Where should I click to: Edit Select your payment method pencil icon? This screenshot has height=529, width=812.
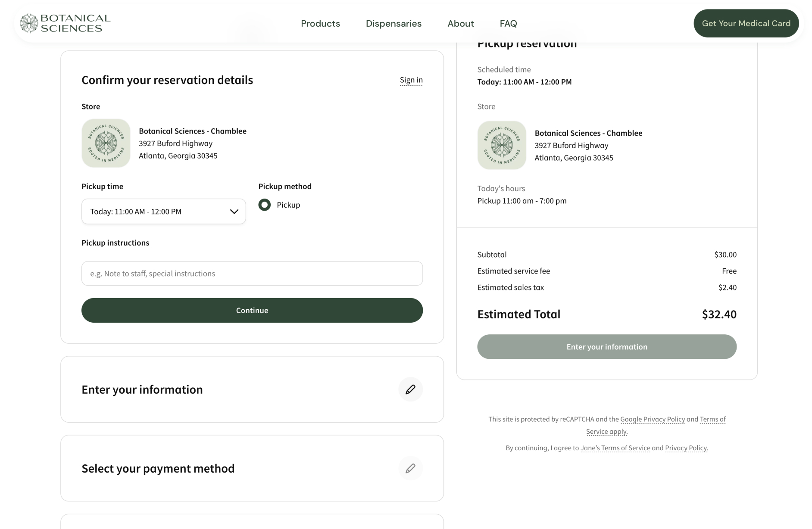(x=410, y=468)
